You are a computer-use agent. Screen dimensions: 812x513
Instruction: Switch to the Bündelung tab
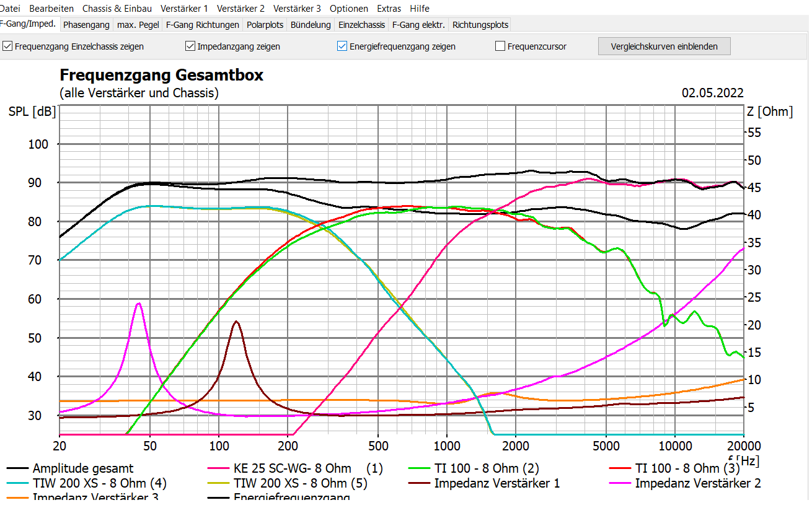[311, 25]
